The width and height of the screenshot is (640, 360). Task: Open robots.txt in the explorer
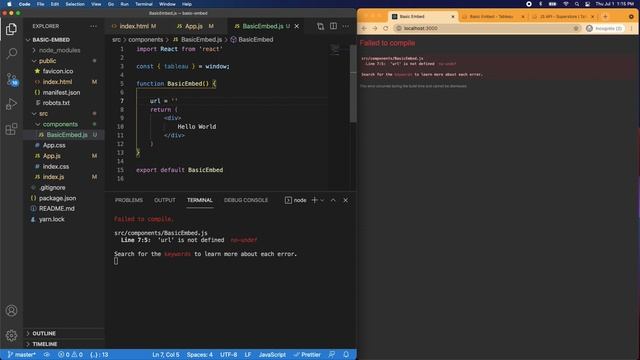tap(56, 103)
